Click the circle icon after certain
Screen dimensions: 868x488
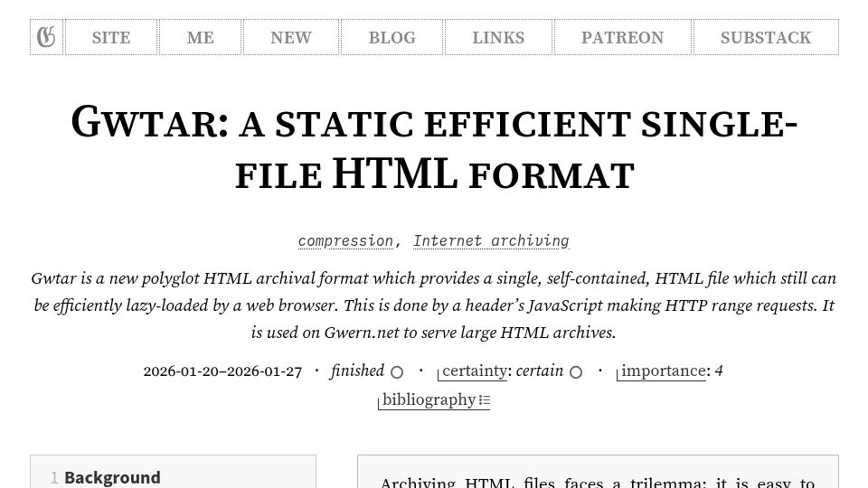pyautogui.click(x=576, y=372)
